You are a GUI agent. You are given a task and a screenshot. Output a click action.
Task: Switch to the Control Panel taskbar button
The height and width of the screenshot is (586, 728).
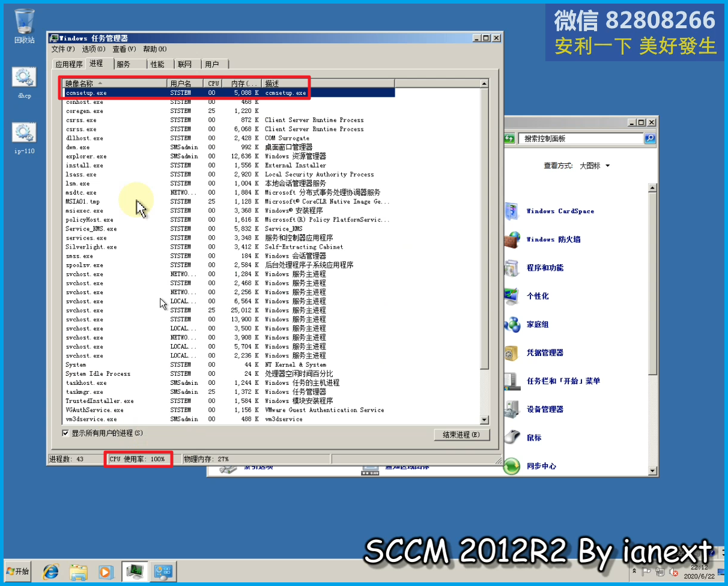pos(162,571)
